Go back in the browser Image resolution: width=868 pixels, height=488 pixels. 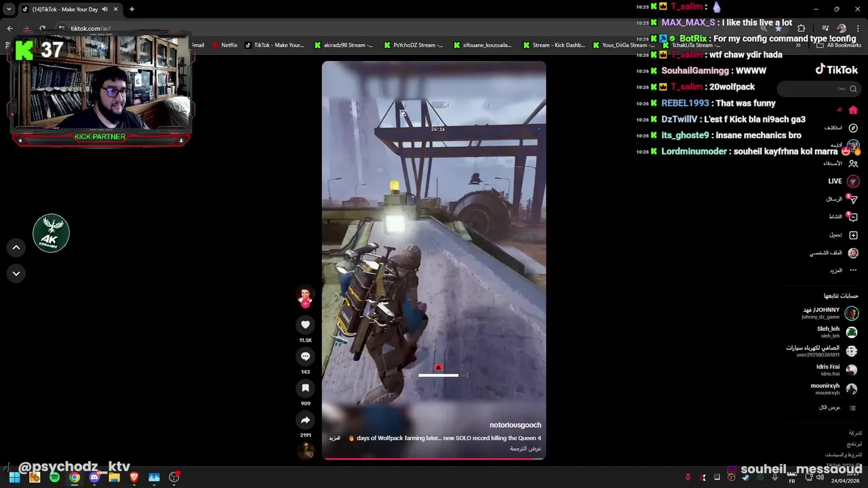pyautogui.click(x=10, y=28)
